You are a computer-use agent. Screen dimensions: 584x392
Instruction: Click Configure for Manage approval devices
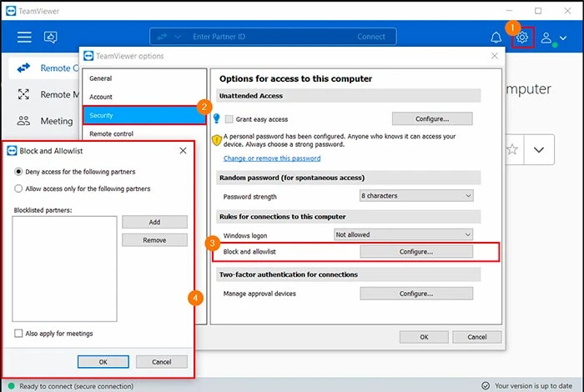416,294
